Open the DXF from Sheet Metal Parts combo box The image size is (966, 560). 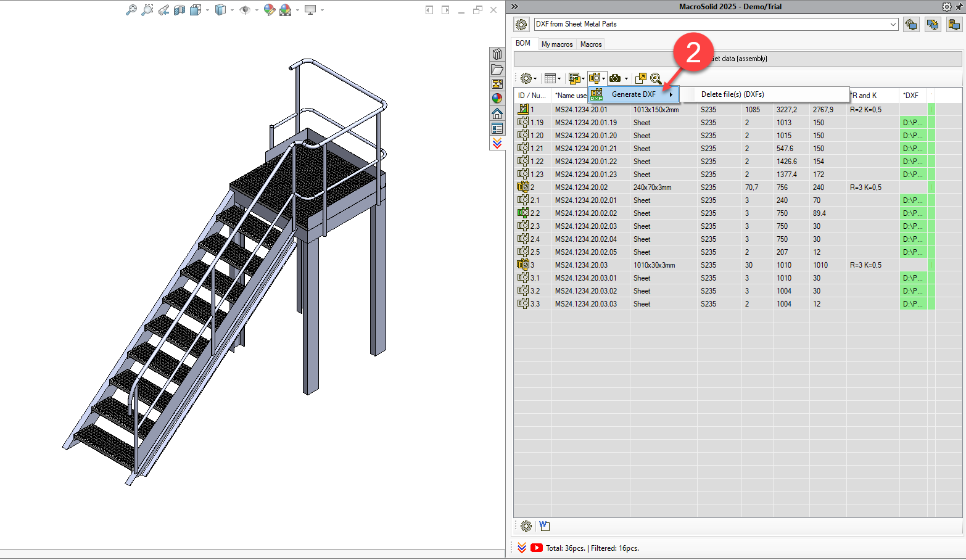pos(716,24)
